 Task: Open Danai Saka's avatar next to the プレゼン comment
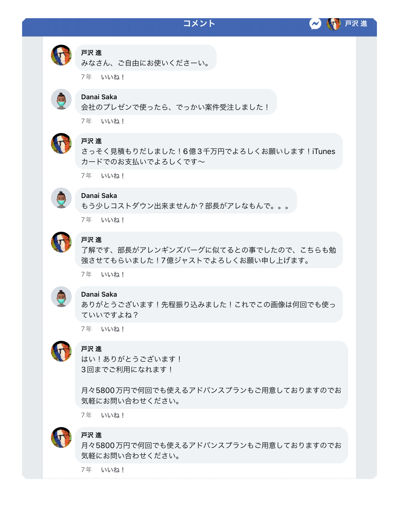[61, 99]
